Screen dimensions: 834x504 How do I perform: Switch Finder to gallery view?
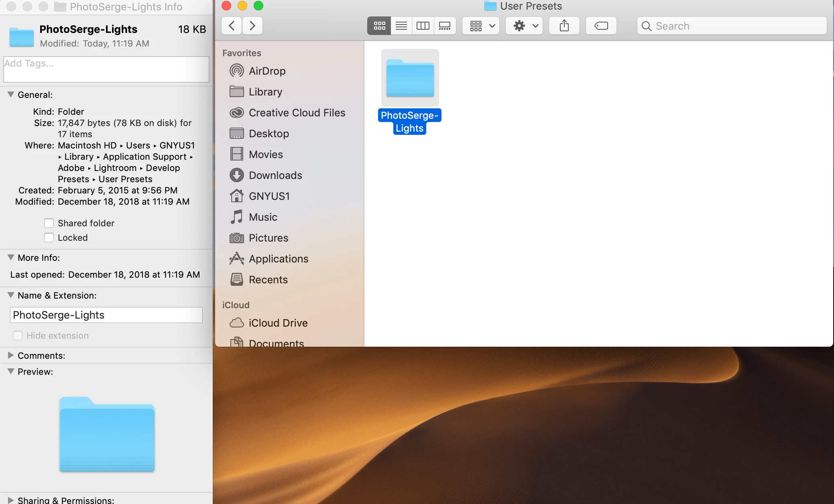[x=445, y=26]
